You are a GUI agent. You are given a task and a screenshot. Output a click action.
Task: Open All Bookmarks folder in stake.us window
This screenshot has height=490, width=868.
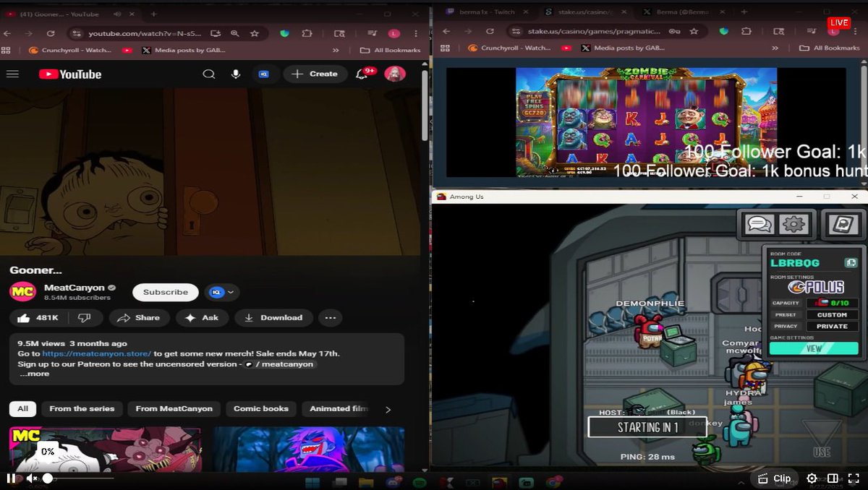coord(830,48)
